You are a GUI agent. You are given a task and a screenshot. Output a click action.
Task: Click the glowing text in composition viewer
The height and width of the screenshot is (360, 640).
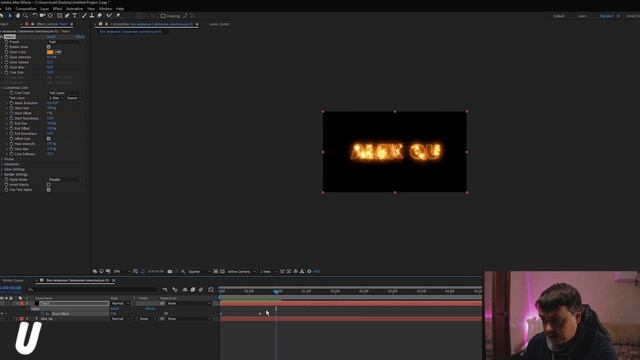pos(396,151)
